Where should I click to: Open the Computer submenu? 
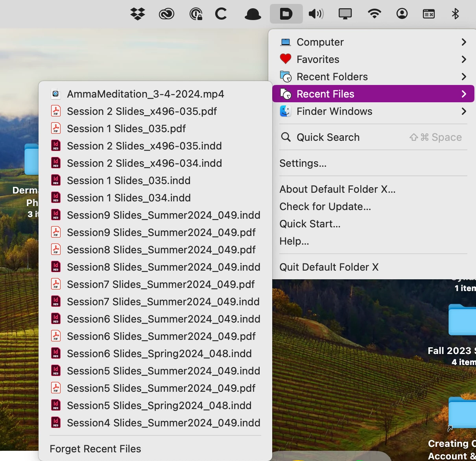[x=373, y=42]
